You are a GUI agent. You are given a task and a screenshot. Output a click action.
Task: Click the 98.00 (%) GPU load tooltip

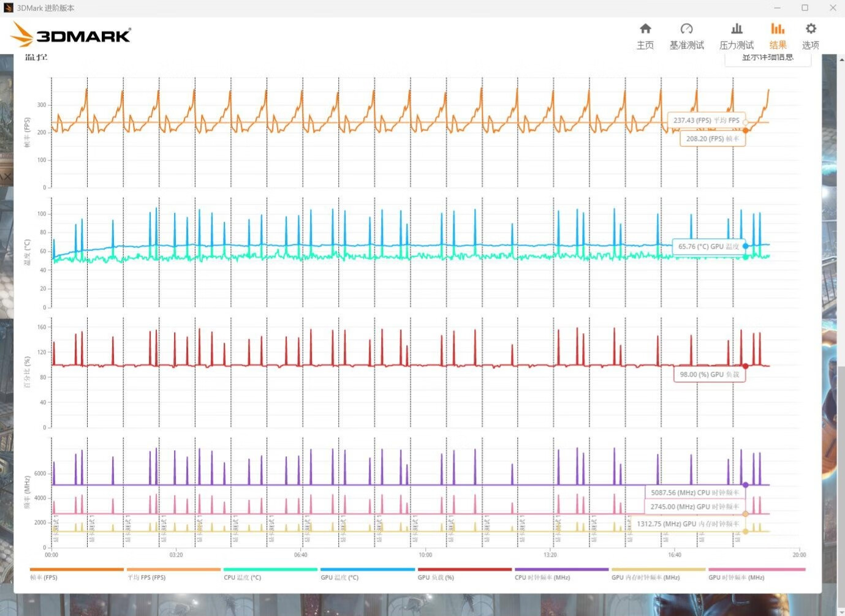pyautogui.click(x=710, y=375)
